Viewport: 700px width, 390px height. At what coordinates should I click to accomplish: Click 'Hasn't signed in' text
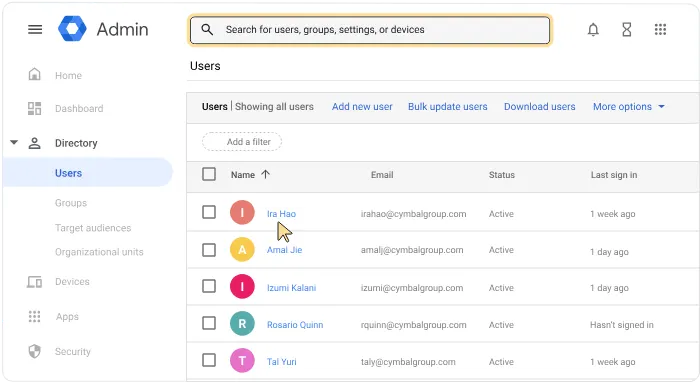(x=621, y=325)
